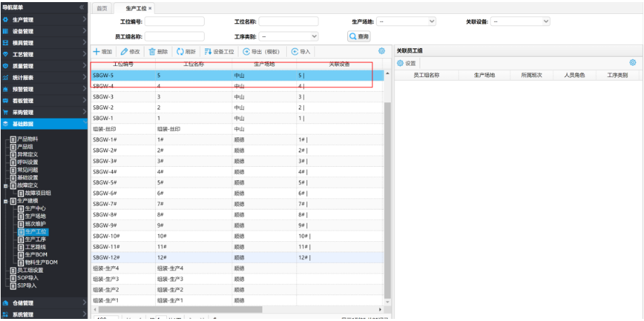
Task: Open the 工序类别 dropdown filter
Action: tap(289, 36)
